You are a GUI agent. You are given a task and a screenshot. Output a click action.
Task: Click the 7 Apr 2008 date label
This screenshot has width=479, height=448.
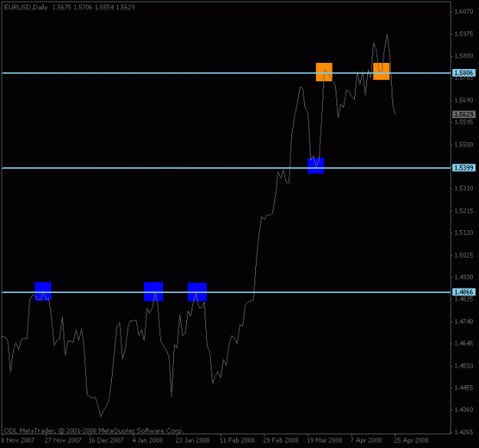366,440
